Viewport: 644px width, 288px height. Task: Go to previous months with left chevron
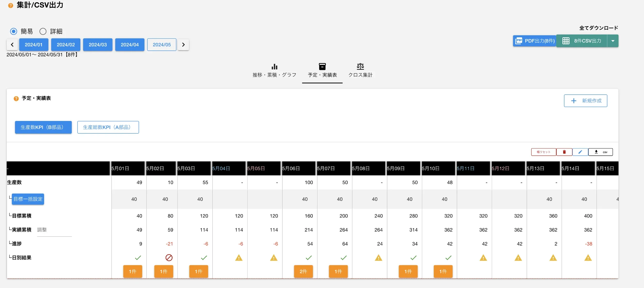tap(12, 45)
